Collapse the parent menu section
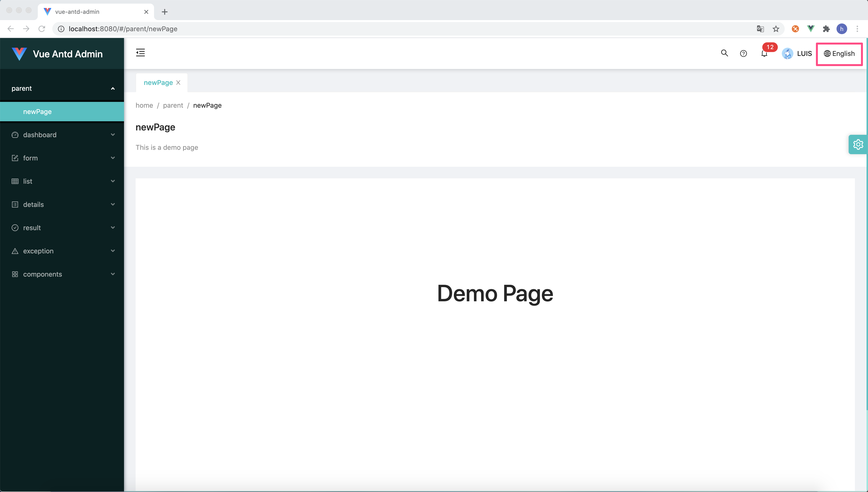 pyautogui.click(x=113, y=88)
